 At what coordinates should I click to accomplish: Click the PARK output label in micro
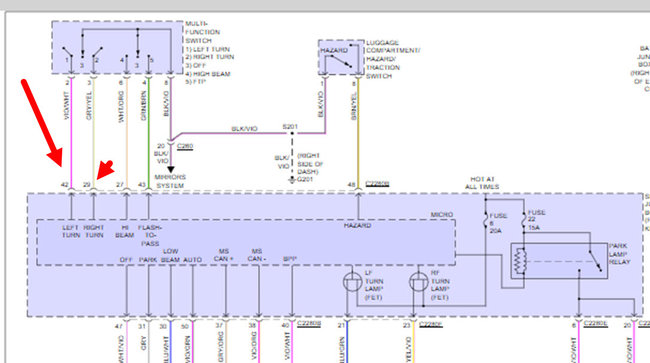tap(148, 260)
